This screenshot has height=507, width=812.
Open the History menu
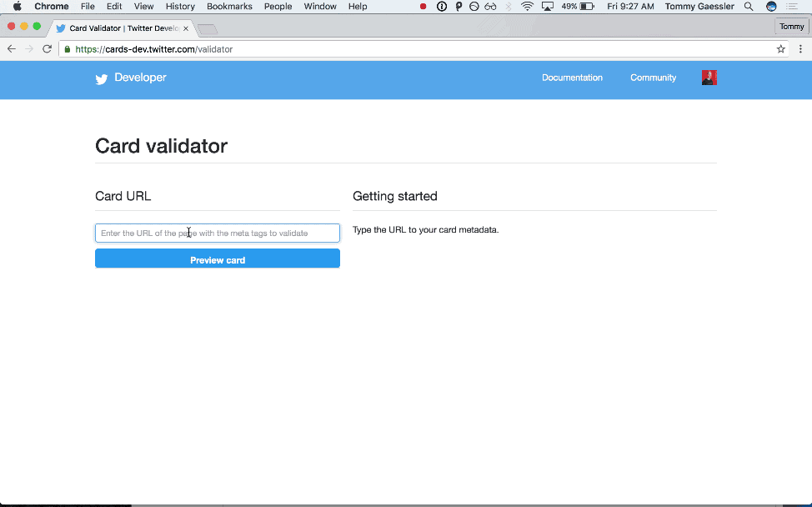click(180, 6)
